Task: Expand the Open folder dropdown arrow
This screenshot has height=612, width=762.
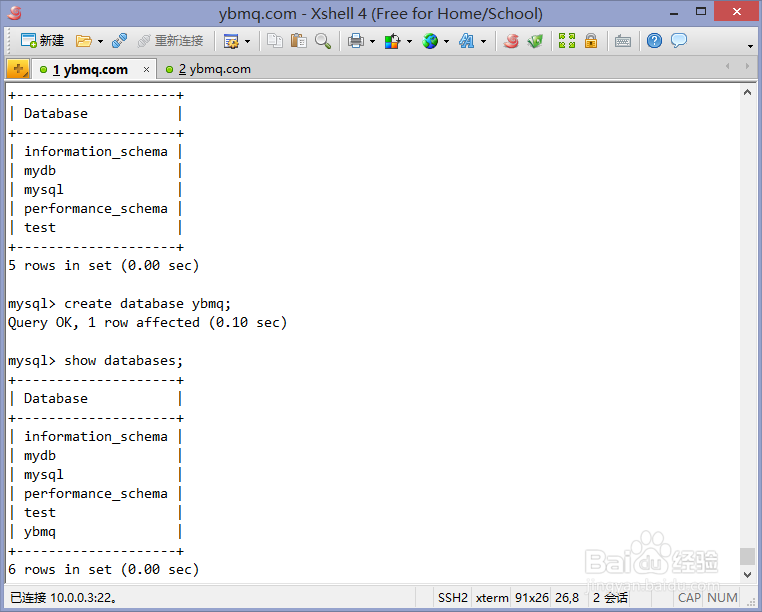Action: tap(101, 42)
